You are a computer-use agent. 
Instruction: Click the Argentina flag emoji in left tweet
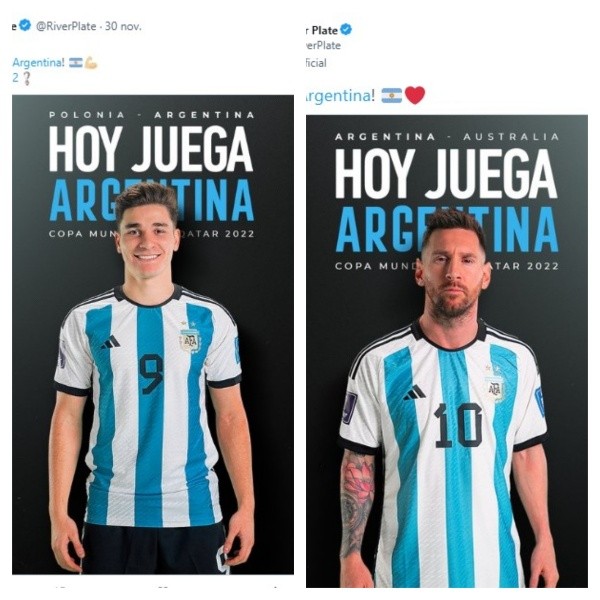click(x=76, y=63)
